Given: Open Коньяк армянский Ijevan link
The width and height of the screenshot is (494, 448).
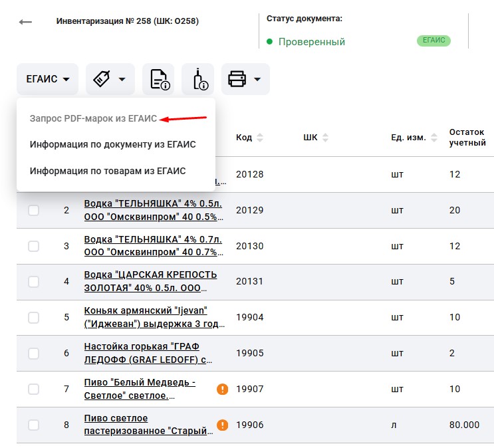Looking at the screenshot, I should coord(154,317).
